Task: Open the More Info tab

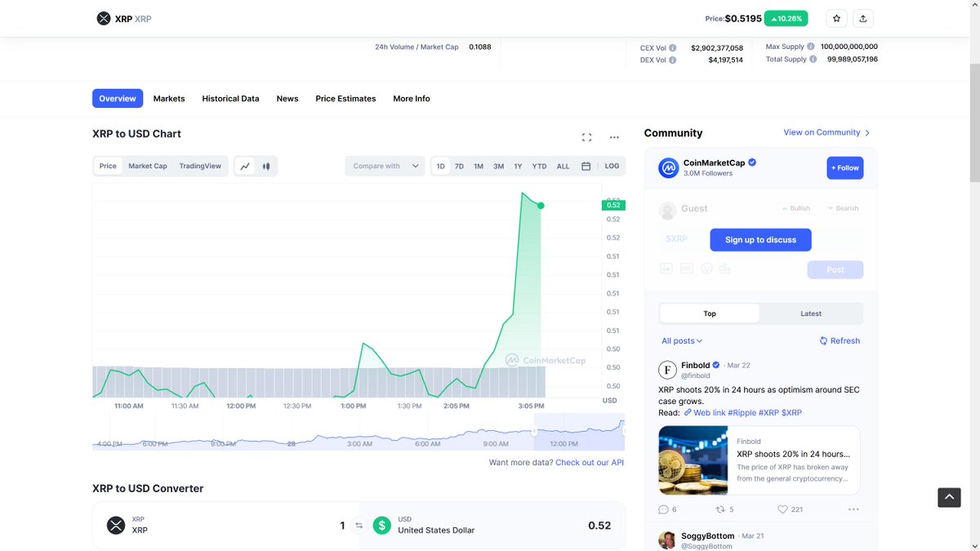Action: click(x=412, y=99)
